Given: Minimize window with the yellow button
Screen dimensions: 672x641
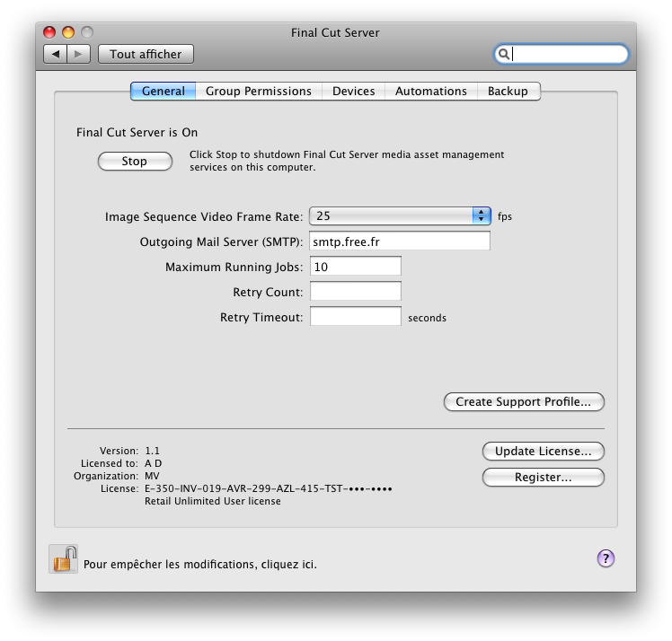Looking at the screenshot, I should pos(68,32).
